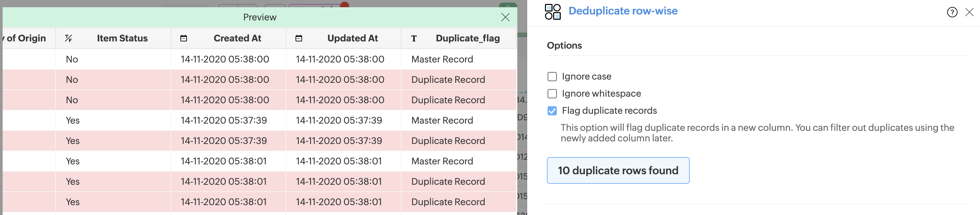Enable the Ignore whitespace checkbox
The width and height of the screenshot is (980, 215).
552,94
